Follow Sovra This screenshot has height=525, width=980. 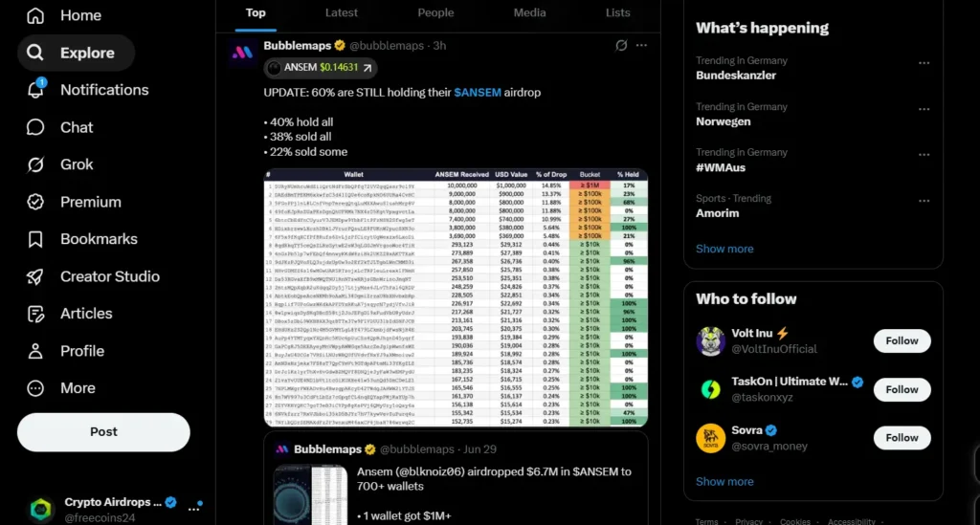(902, 438)
